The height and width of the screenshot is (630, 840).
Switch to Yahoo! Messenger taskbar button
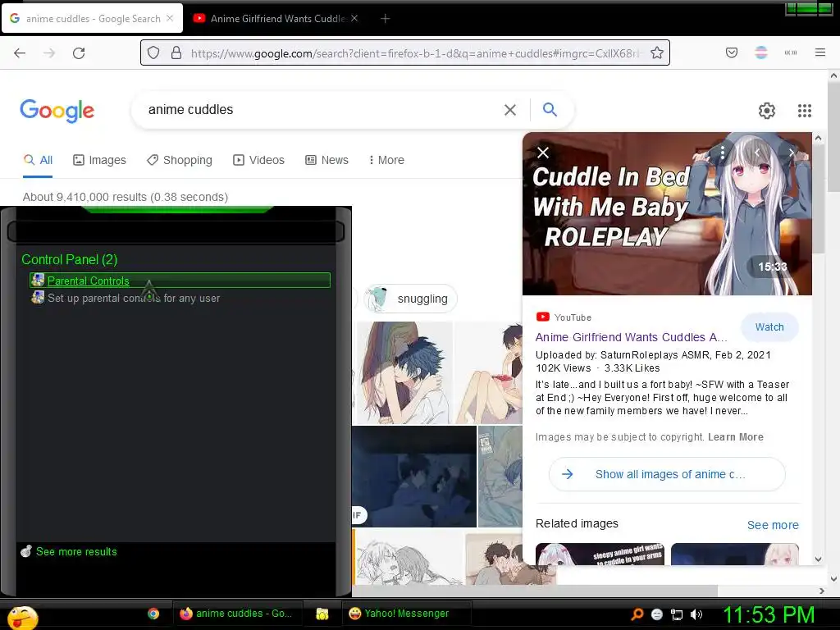coord(407,614)
